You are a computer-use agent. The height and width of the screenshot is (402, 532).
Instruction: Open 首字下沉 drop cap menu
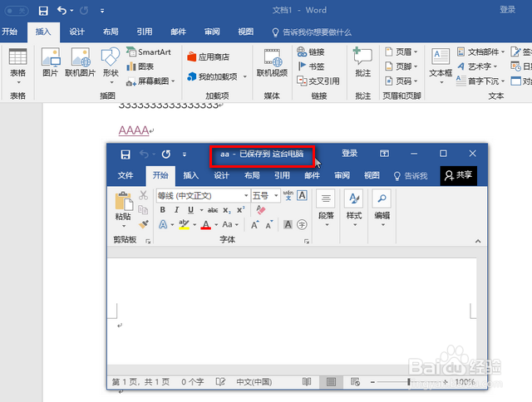(480, 81)
